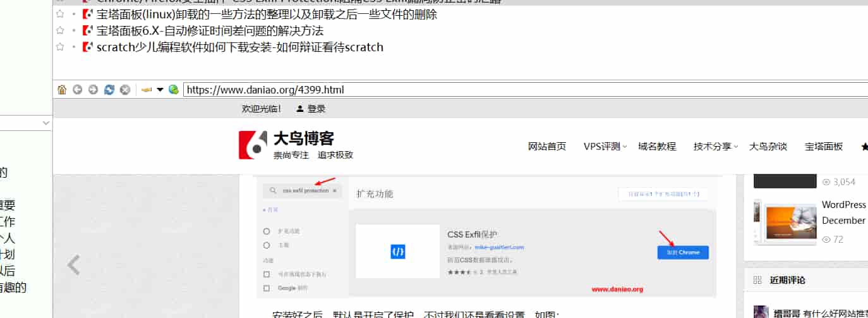868x318 pixels.
Task: Star the scratch少儿编程软件 article row
Action: pyautogui.click(x=60, y=47)
